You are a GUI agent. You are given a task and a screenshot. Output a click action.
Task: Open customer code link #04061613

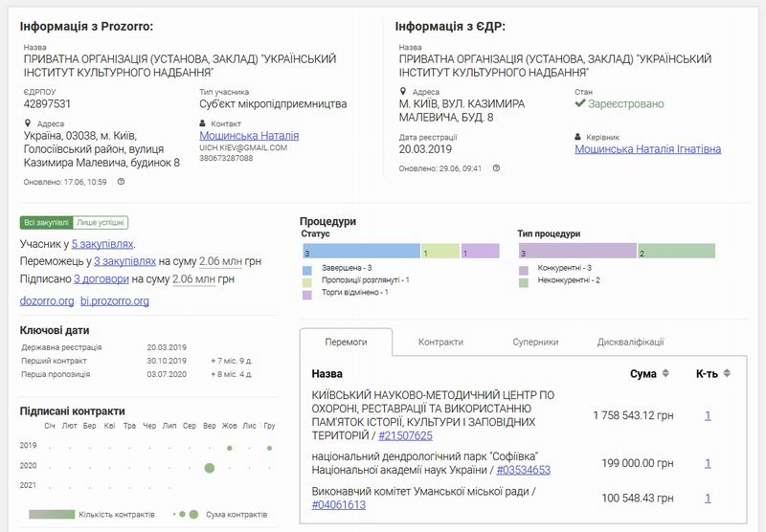(x=339, y=504)
